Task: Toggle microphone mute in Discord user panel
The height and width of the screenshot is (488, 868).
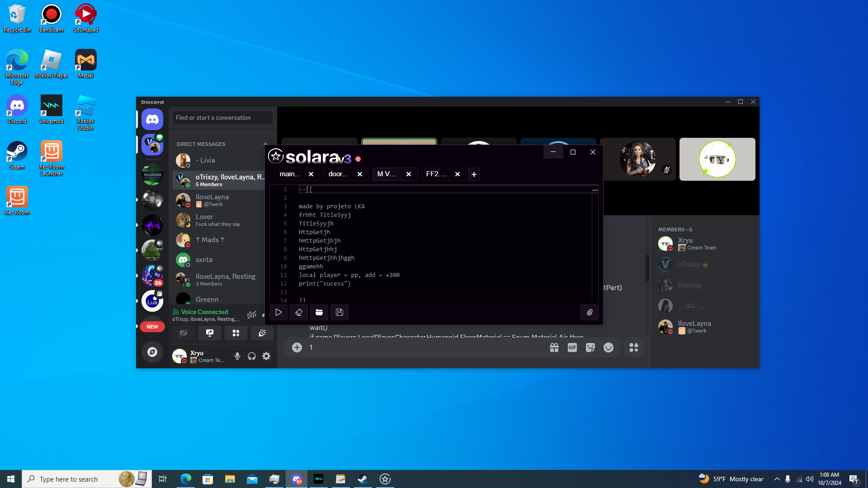Action: (237, 356)
